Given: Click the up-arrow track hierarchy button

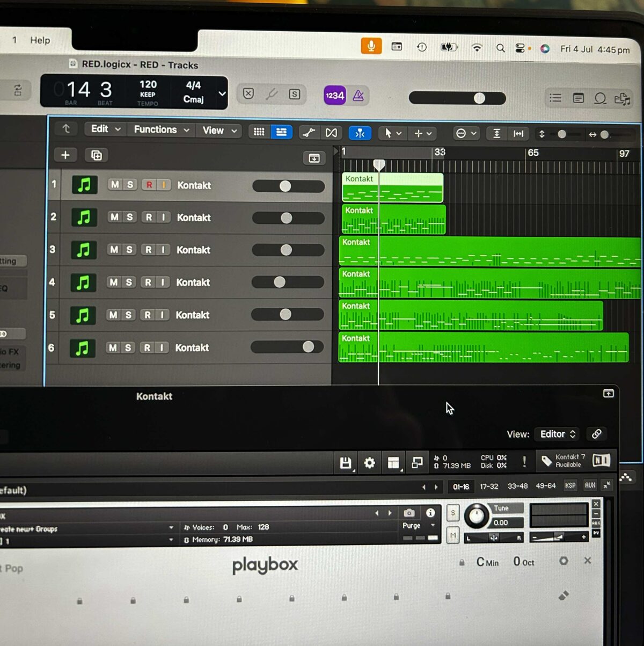Looking at the screenshot, I should (x=66, y=128).
